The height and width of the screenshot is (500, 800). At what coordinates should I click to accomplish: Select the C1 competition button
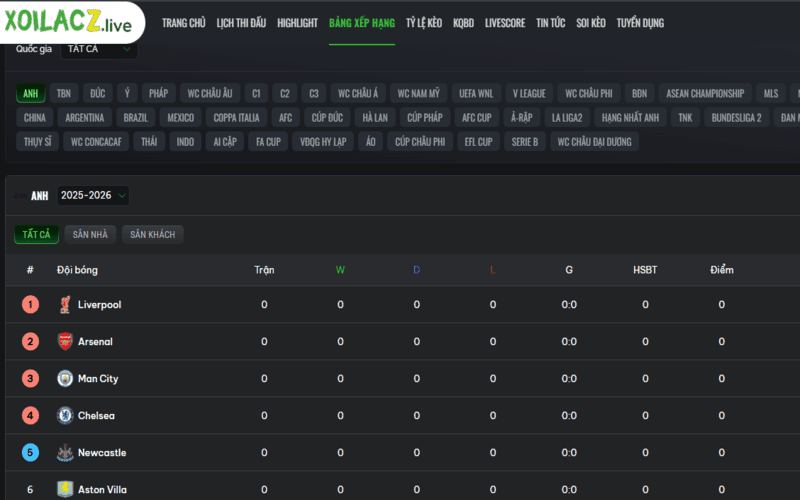coord(256,93)
